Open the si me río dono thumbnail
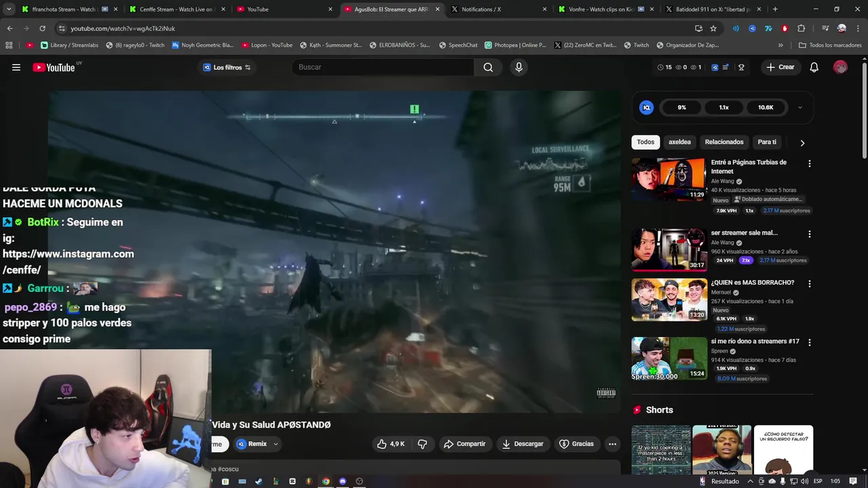 669,359
